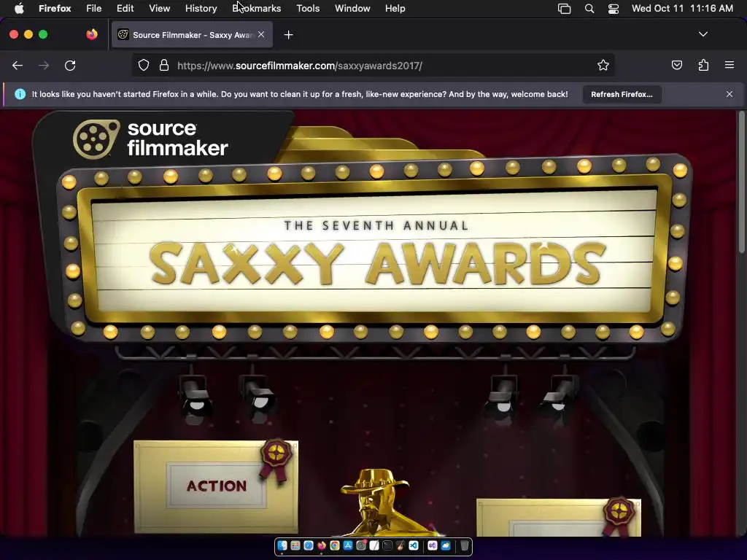This screenshot has height=560, width=747.
Task: Open the Firefox app menu
Action: point(55,8)
